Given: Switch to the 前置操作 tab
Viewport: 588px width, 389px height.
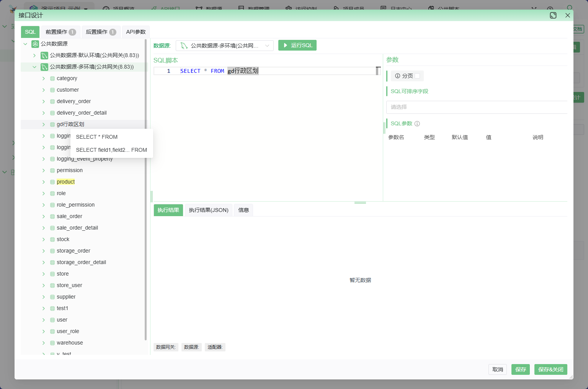Looking at the screenshot, I should coord(60,32).
